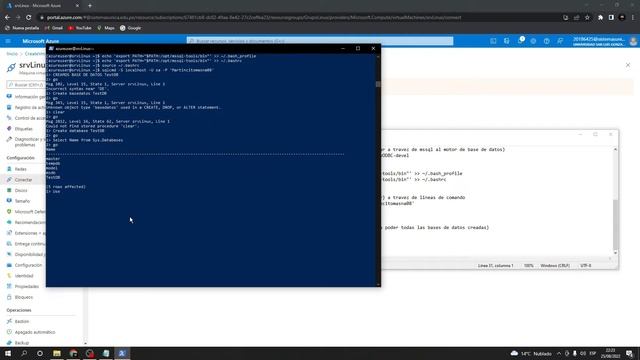This screenshot has height=360, width=640.
Task: Open Apagado automático under Operaciones
Action: [35, 332]
